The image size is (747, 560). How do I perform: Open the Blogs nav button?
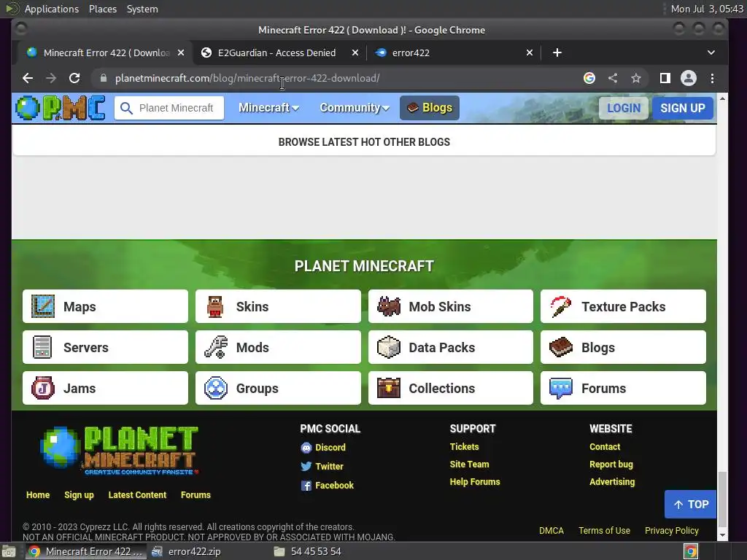click(429, 108)
